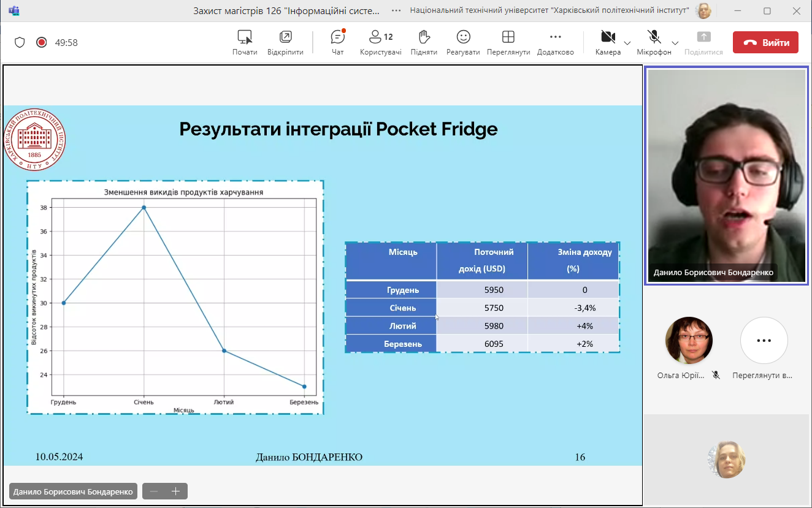Click the Почати start icon
This screenshot has width=812, height=508.
(245, 42)
